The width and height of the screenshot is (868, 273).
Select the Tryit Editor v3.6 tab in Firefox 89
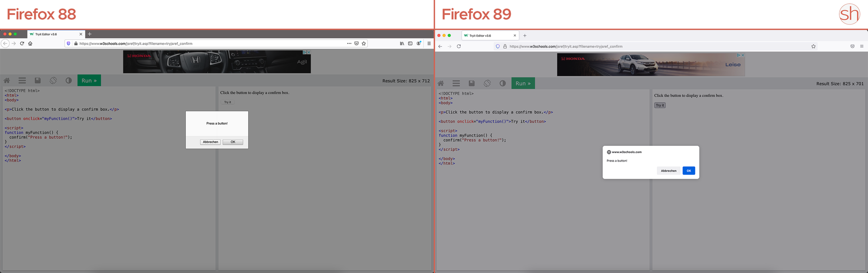coord(490,35)
